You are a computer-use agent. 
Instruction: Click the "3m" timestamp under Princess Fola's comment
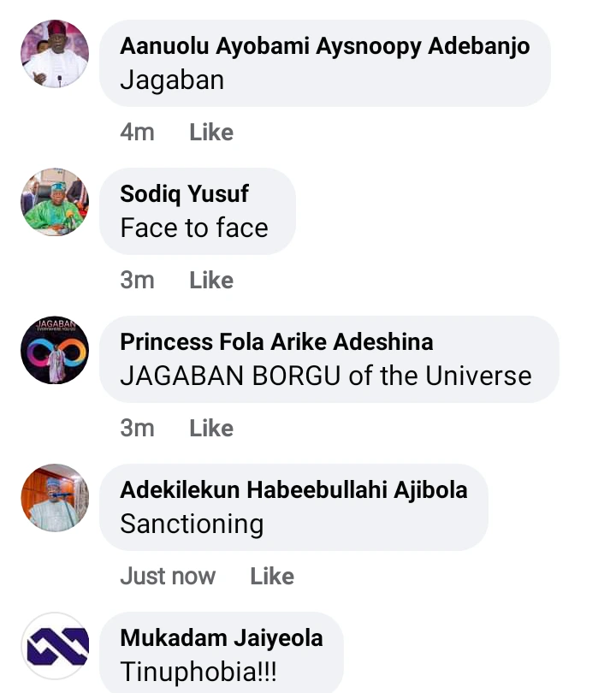point(137,429)
